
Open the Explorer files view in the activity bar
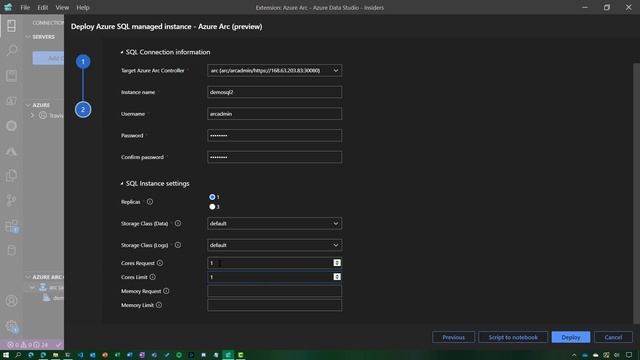(11, 176)
